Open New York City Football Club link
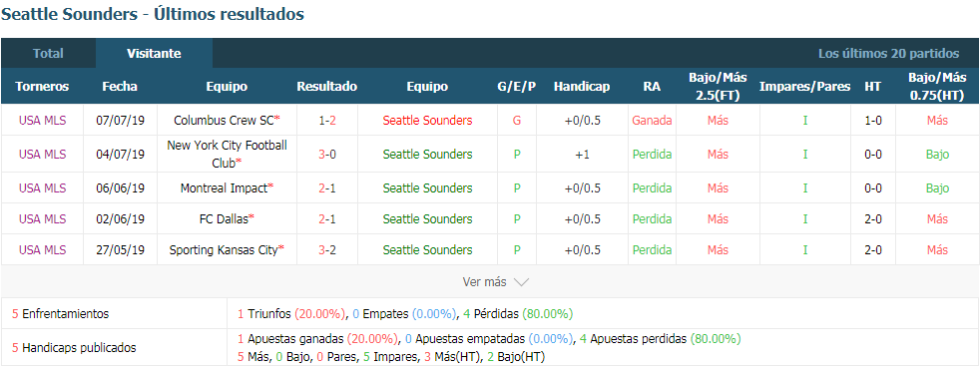Image resolution: width=980 pixels, height=371 pixels. pos(227,154)
